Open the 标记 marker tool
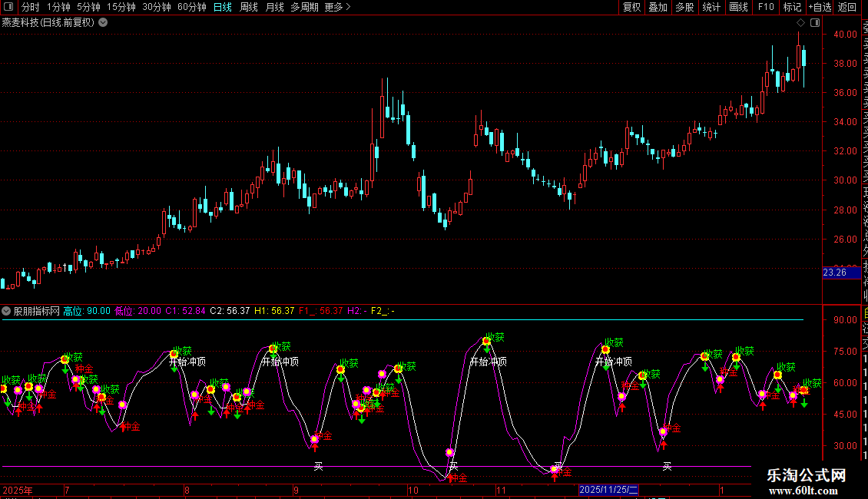Image resolution: width=868 pixels, height=499 pixels. pyautogui.click(x=791, y=7)
